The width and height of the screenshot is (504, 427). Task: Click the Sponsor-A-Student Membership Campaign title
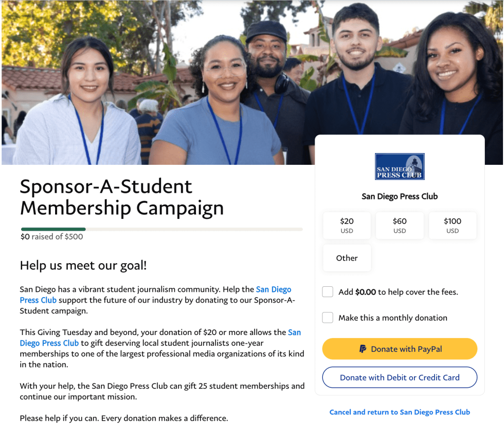[122, 197]
